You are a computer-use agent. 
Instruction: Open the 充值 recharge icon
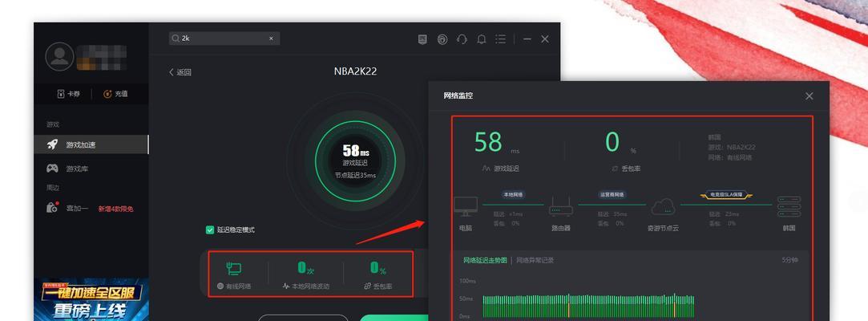click(x=107, y=94)
